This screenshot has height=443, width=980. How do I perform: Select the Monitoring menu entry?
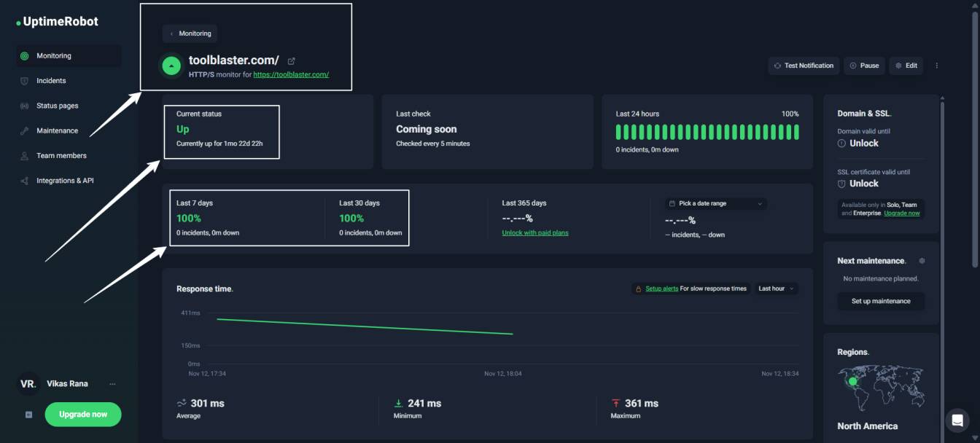[x=55, y=55]
